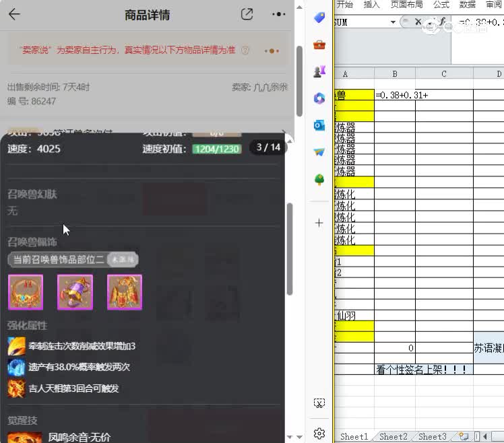504x443 pixels.
Task: Select column A header
Action: 354,74
